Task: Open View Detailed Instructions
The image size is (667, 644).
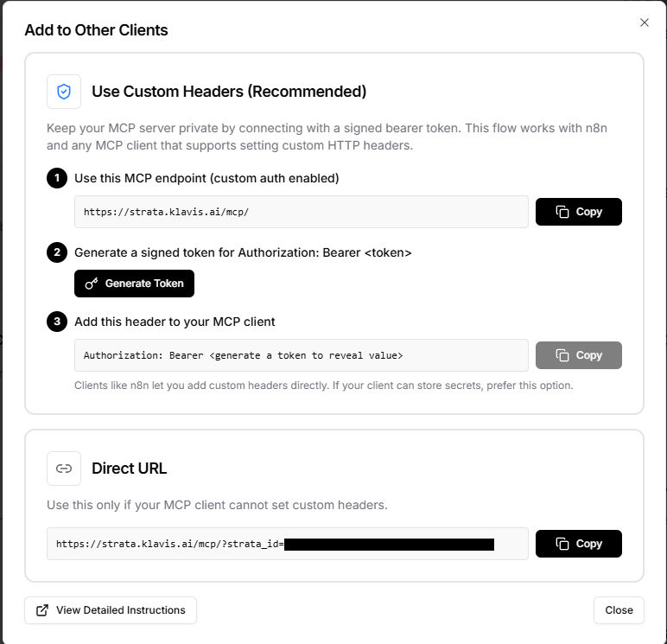Action: click(x=111, y=610)
